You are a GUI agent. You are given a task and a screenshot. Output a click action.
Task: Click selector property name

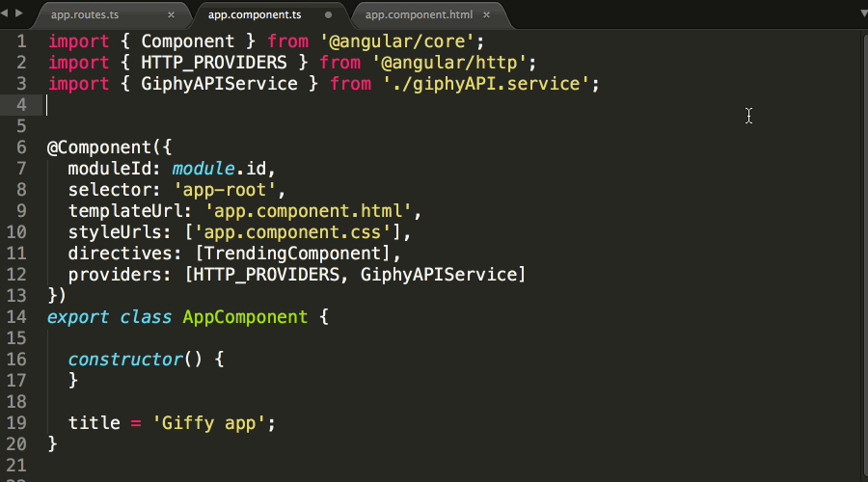[110, 190]
